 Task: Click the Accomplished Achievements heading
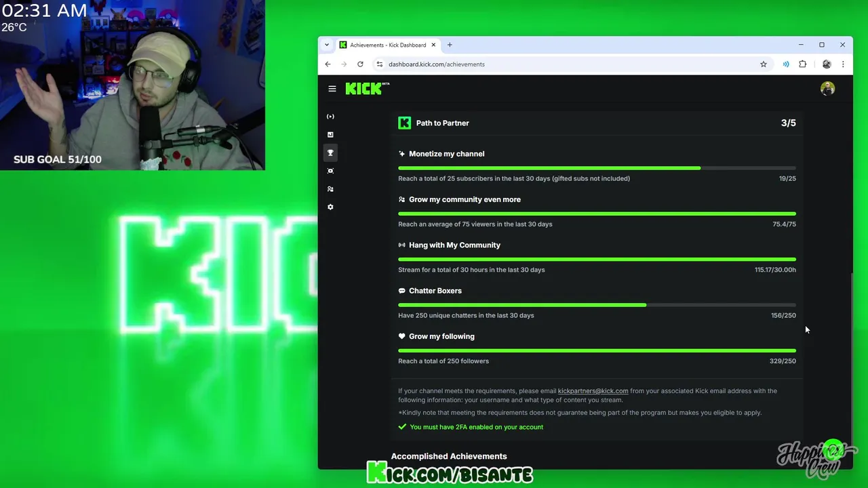point(449,456)
